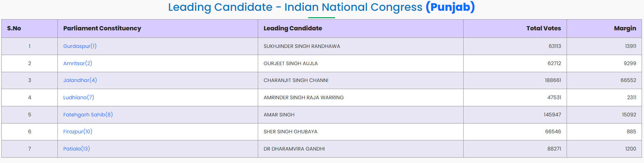Image resolution: width=644 pixels, height=163 pixels.
Task: Open the Fatehgarh Sahib(8) link
Action: point(88,115)
